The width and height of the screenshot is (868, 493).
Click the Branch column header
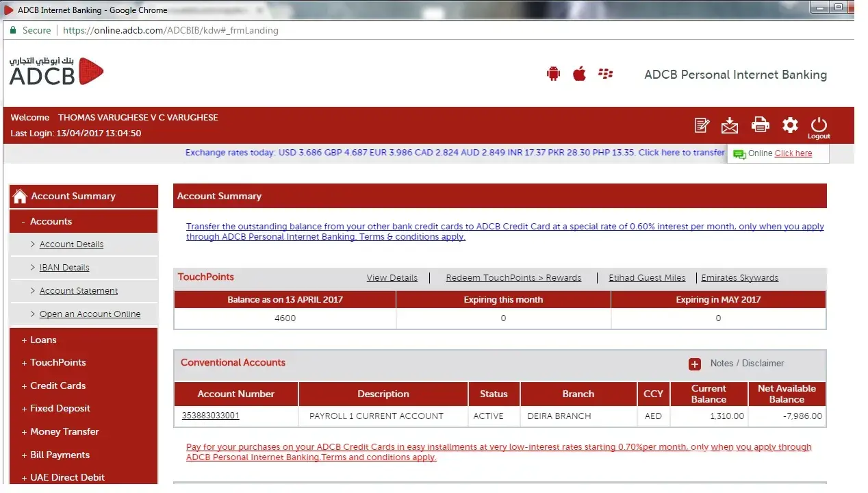[578, 394]
